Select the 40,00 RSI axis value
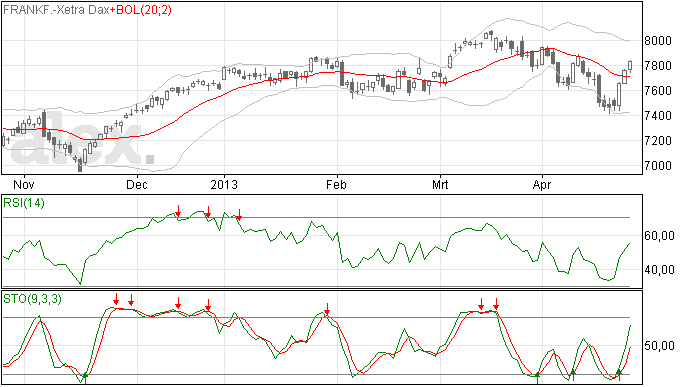This screenshot has height=387, width=690. [659, 270]
